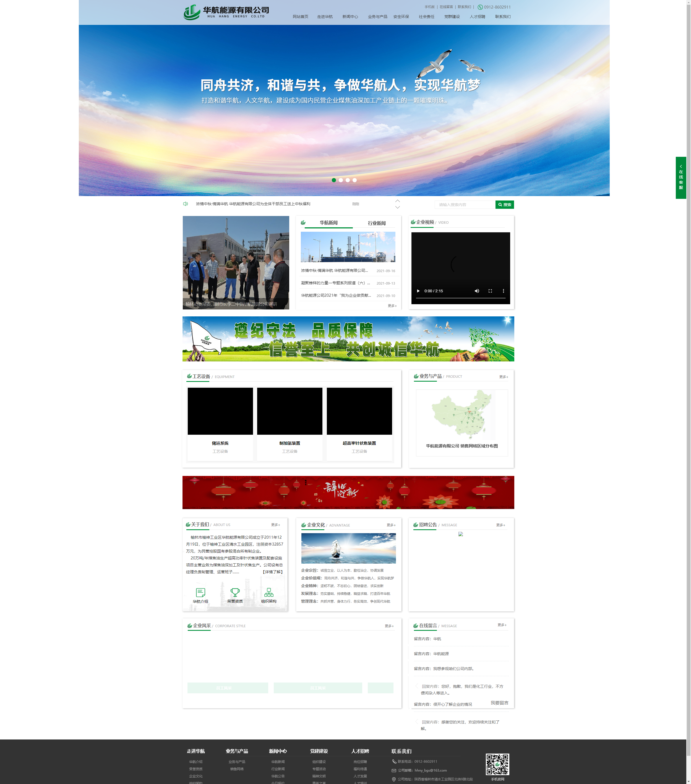Viewport: 691px width, 784px height.
Task: Click the 【详情了解】 link
Action: [x=273, y=572]
